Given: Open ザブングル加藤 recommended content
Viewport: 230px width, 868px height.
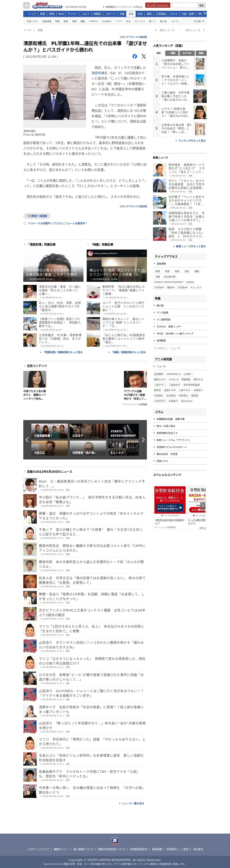Looking at the screenshot, I should point(135,385).
